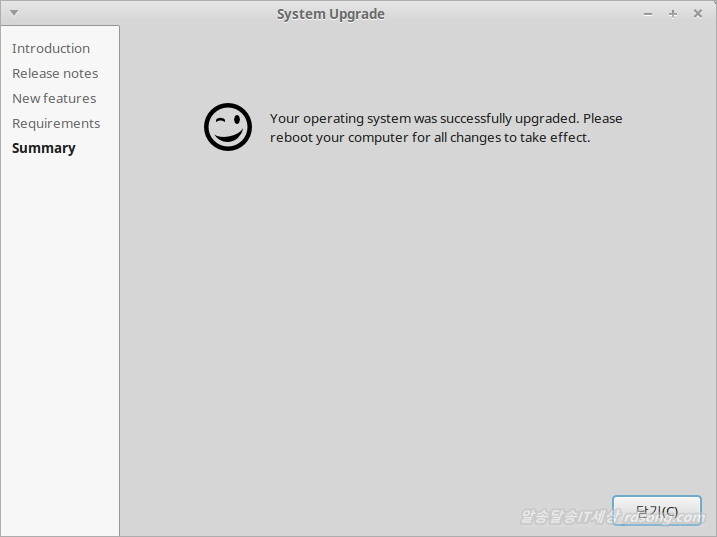Select New features in the sidebar
Screen dimensions: 717x537
click(54, 98)
